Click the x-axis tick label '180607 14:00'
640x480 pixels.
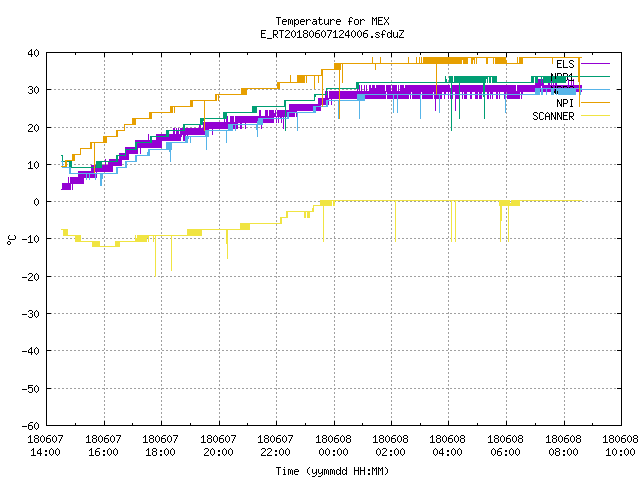pos(45,446)
